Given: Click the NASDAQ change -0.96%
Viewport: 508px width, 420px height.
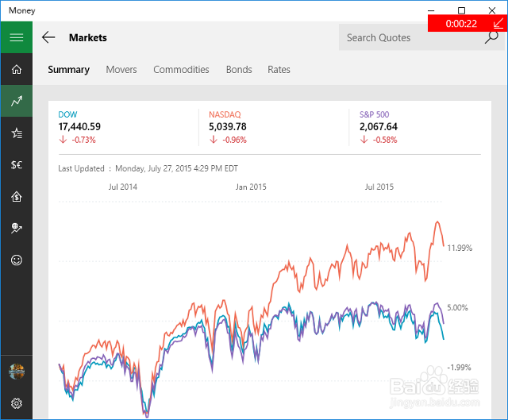Looking at the screenshot, I should point(234,140).
